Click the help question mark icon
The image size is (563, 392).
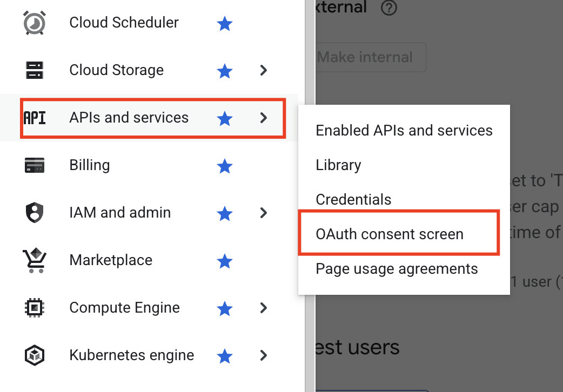click(x=389, y=8)
